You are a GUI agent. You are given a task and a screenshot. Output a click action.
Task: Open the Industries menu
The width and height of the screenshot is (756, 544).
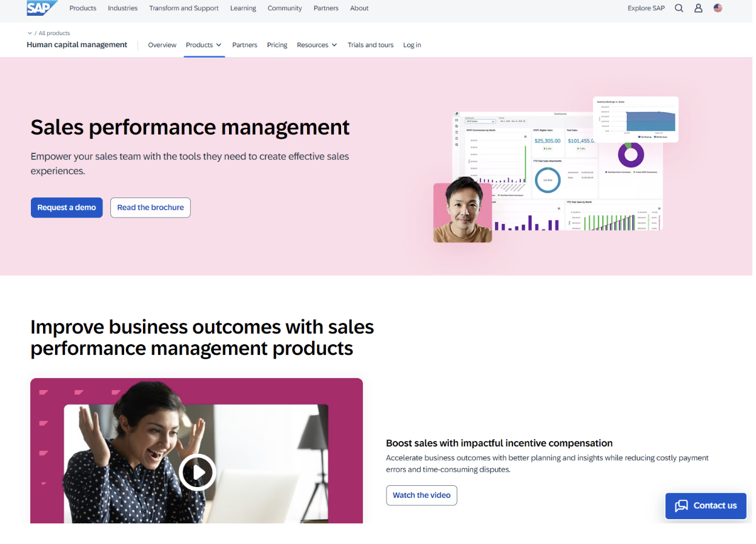[x=122, y=8]
